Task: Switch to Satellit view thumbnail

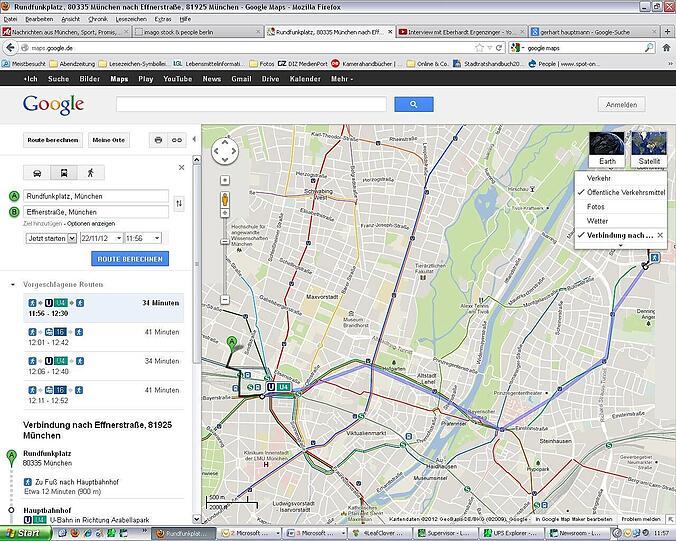Action: 649,149
